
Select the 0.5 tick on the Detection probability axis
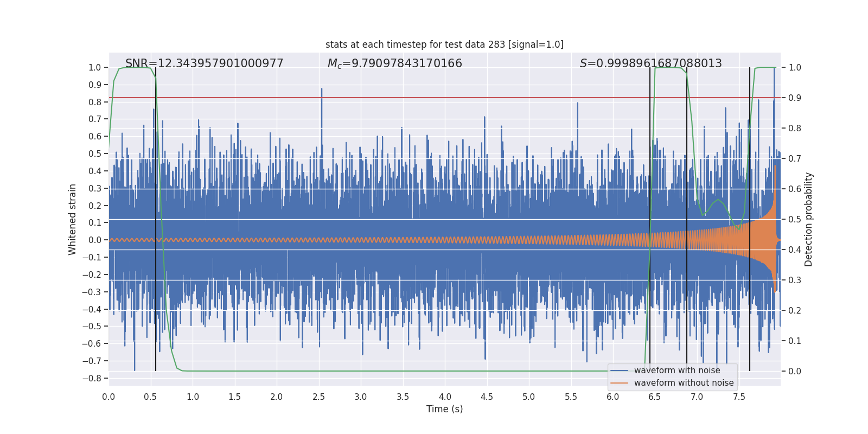(x=795, y=219)
